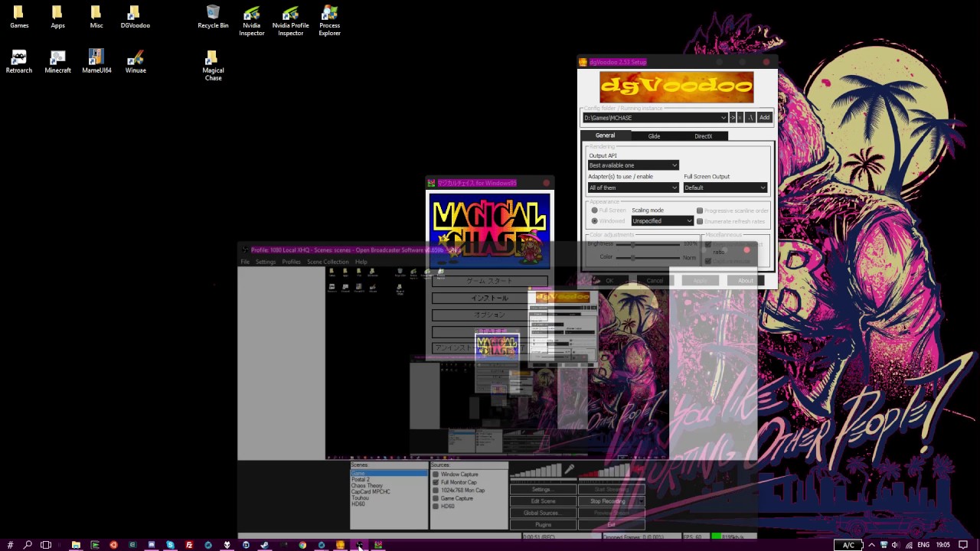Select the Process Explorer shortcut
The height and width of the screenshot is (551, 980).
point(330,21)
